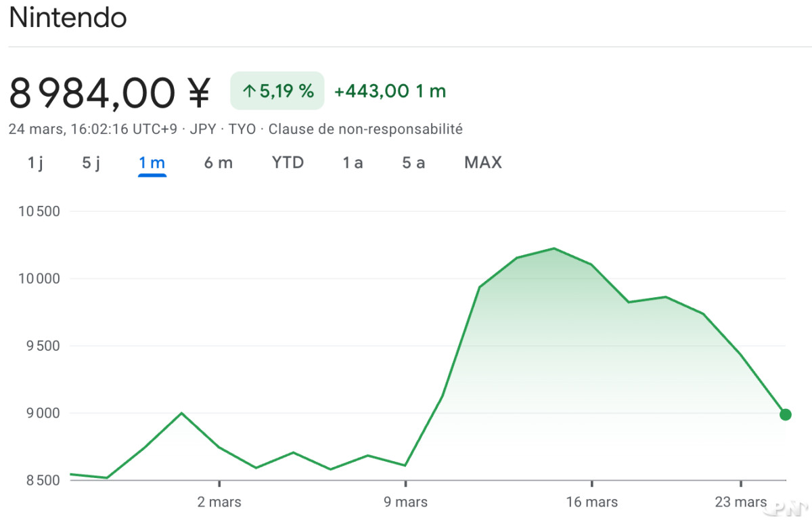Click the PN watermark logo
Viewport: 812px width, 520px height.
(791, 506)
